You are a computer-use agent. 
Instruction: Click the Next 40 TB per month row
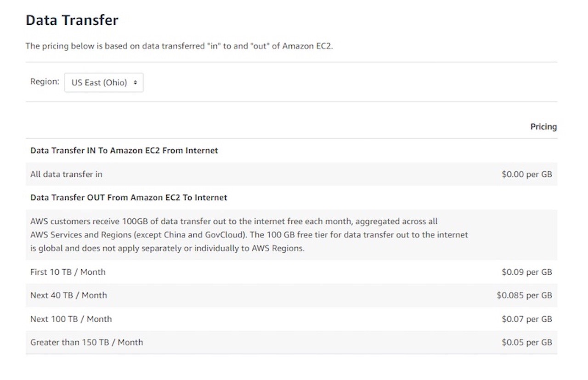click(68, 295)
